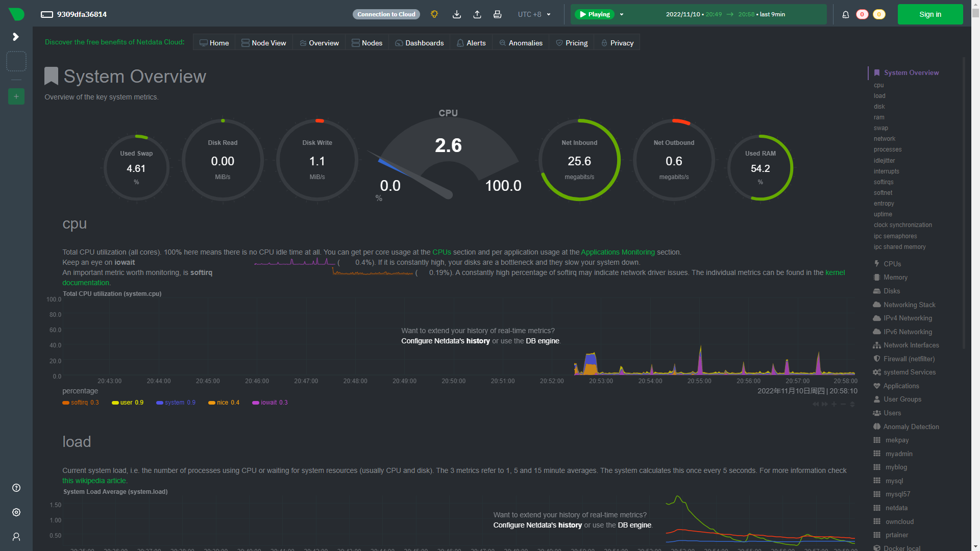Click the print dashboard icon
This screenshot has height=551, width=980.
497,14
